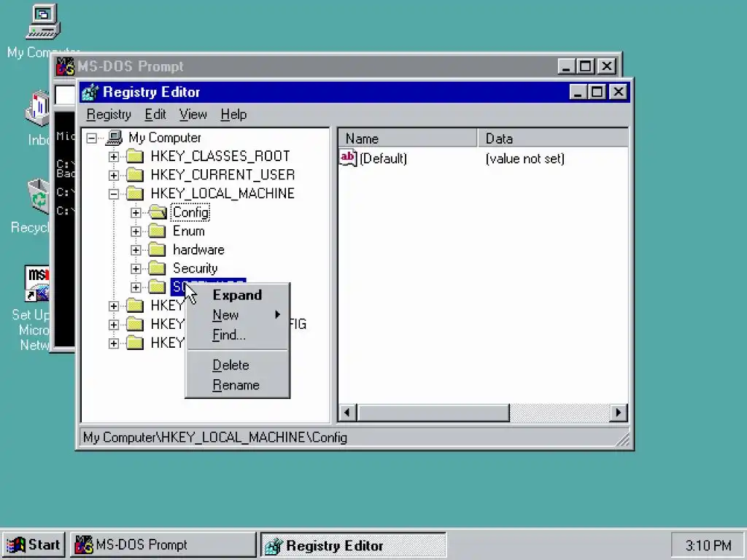Click the Data column header
The image size is (747, 560).
(x=553, y=139)
